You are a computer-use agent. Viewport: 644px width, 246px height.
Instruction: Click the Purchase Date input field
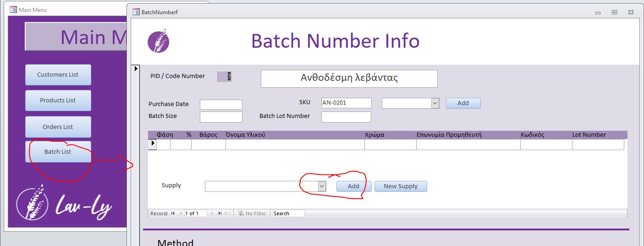221,105
